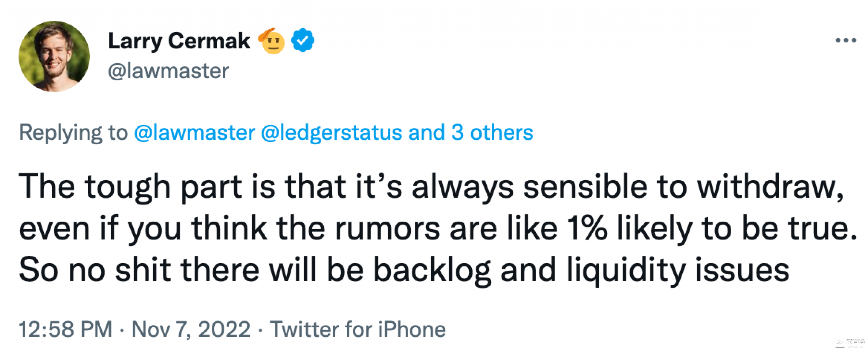This screenshot has width=868, height=351.
Task: Click the words "liquidity issues" ending the tweet
Action: pyautogui.click(x=678, y=270)
